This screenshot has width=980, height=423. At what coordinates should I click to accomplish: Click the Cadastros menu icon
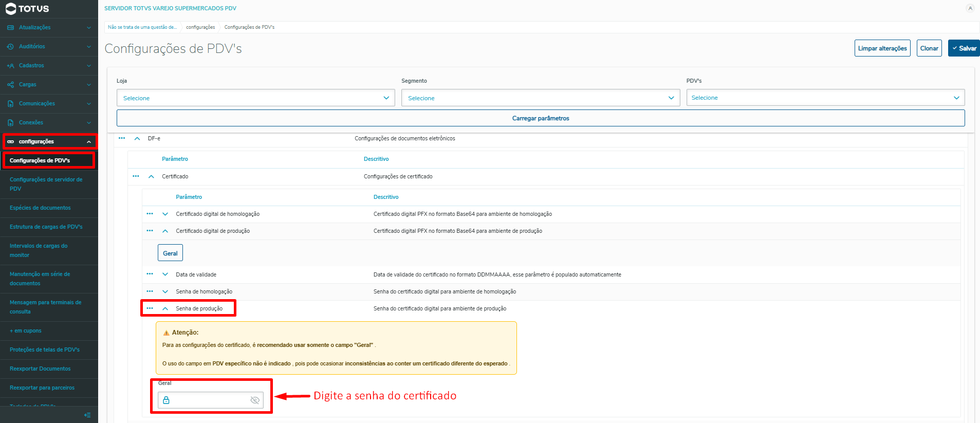(10, 66)
